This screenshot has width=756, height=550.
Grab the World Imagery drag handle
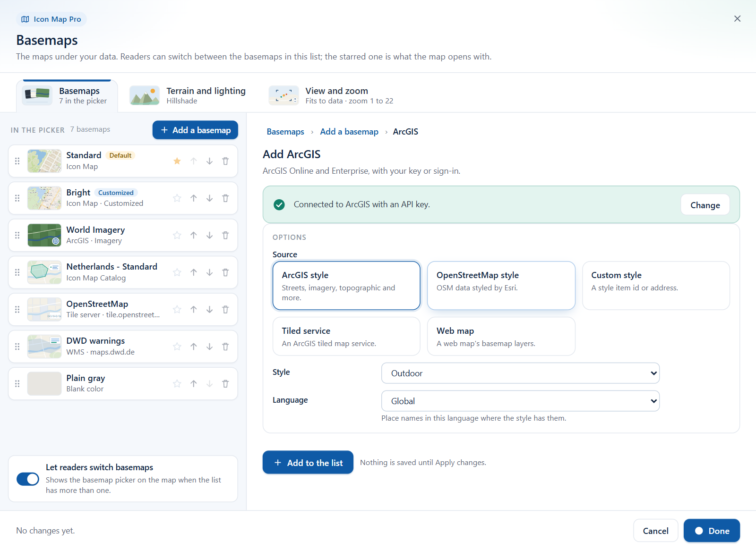coord(17,235)
